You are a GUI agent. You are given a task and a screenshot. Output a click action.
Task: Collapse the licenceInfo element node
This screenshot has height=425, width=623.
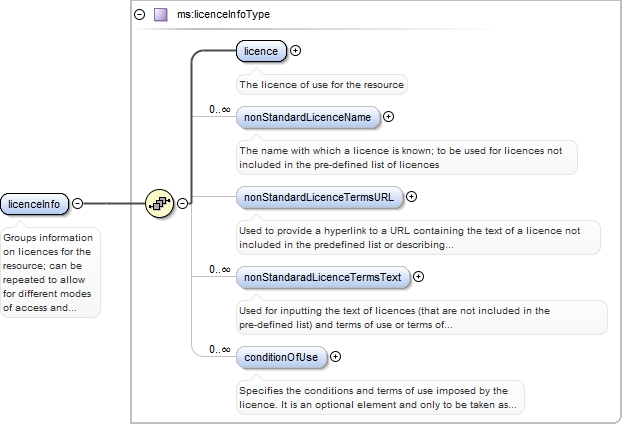(77, 204)
